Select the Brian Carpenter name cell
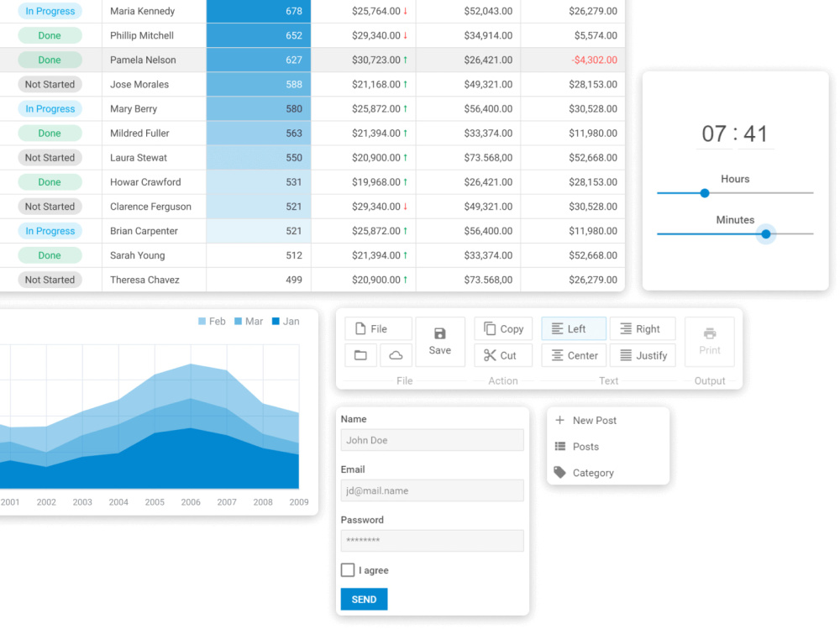Viewport: 840px width, 629px height. (154, 231)
